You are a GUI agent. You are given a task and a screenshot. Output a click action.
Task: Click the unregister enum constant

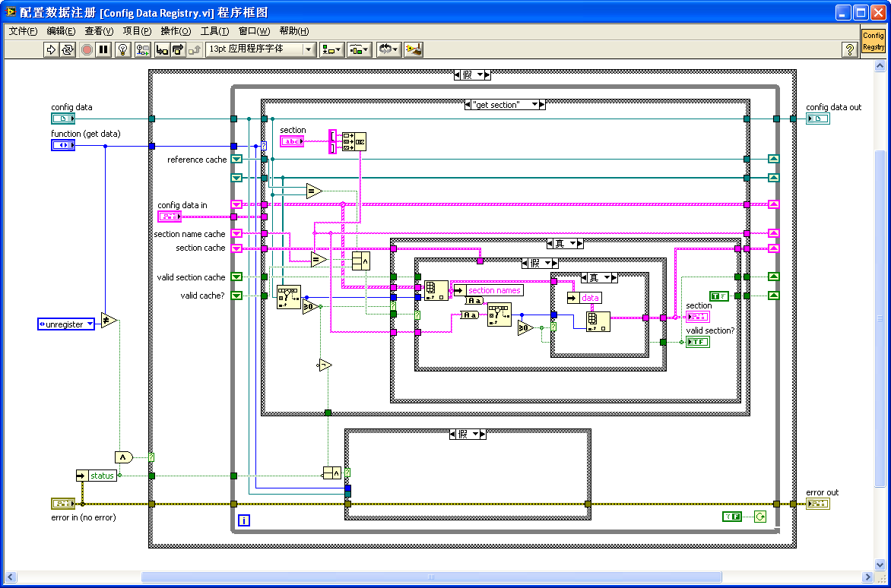66,324
